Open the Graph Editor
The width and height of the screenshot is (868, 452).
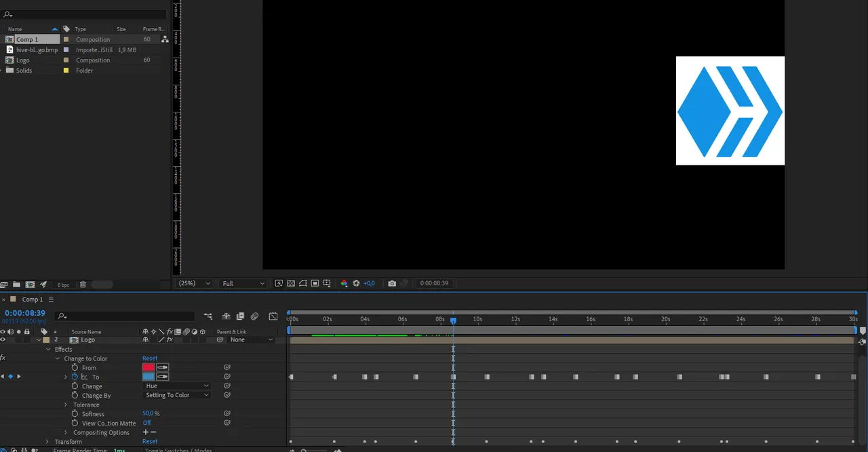click(273, 316)
